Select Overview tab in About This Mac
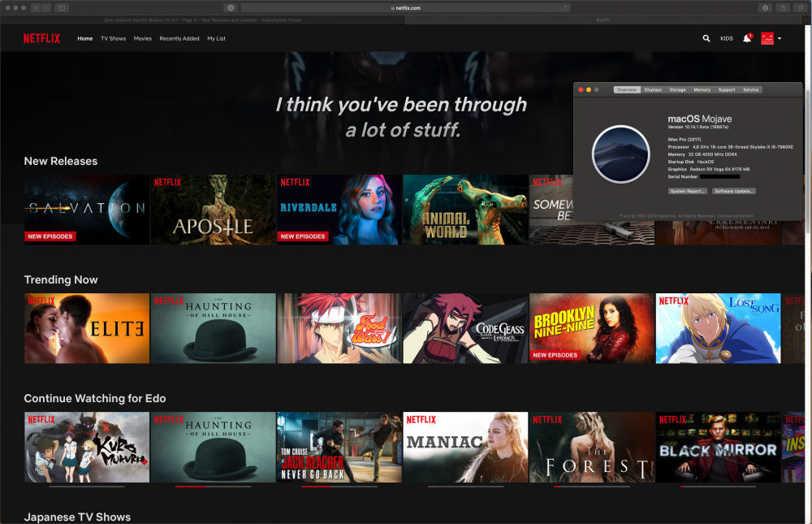Viewport: 812px width, 524px height. 627,89
